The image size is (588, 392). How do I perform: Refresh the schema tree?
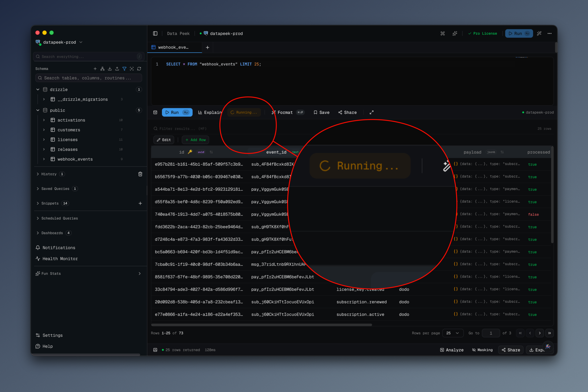tap(139, 69)
